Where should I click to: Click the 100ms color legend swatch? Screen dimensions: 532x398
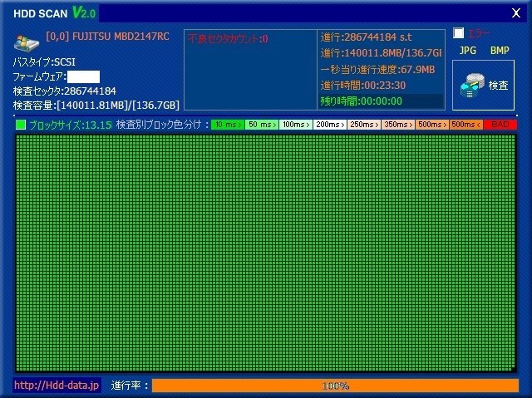(296, 125)
